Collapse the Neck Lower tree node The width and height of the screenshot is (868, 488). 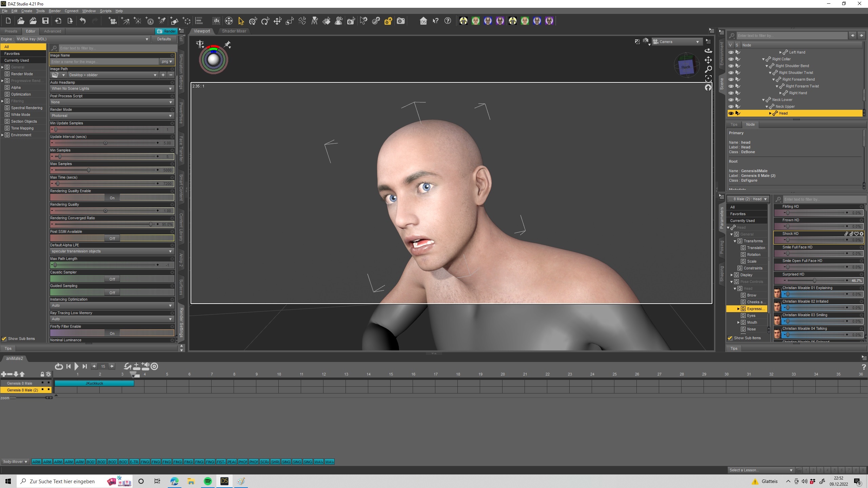tap(763, 100)
